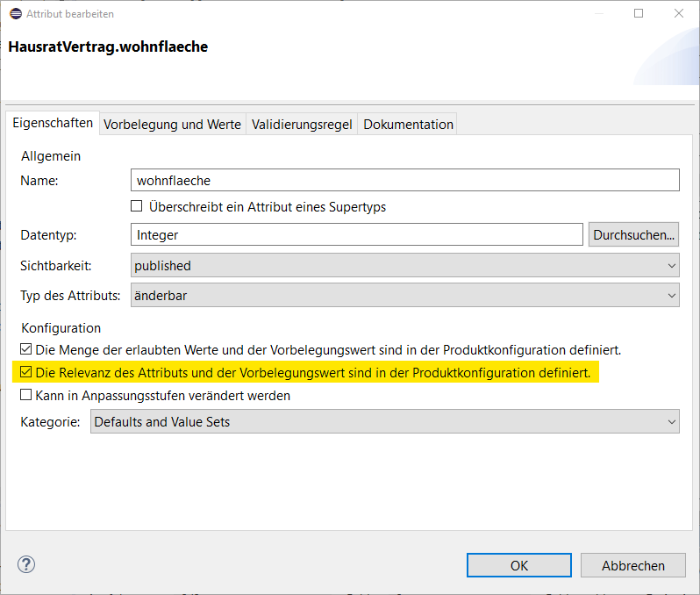Switch to 'Vorbelegung und Werte' tab

point(172,125)
